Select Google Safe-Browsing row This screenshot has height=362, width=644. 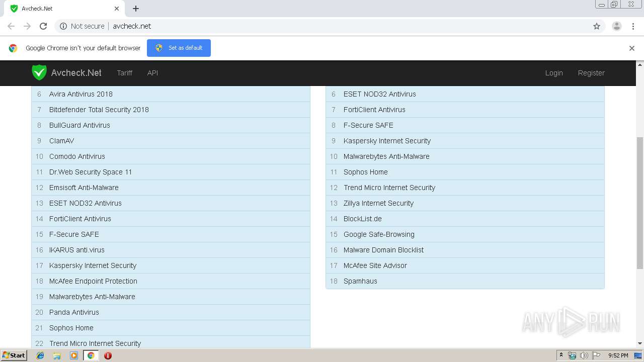pyautogui.click(x=465, y=234)
